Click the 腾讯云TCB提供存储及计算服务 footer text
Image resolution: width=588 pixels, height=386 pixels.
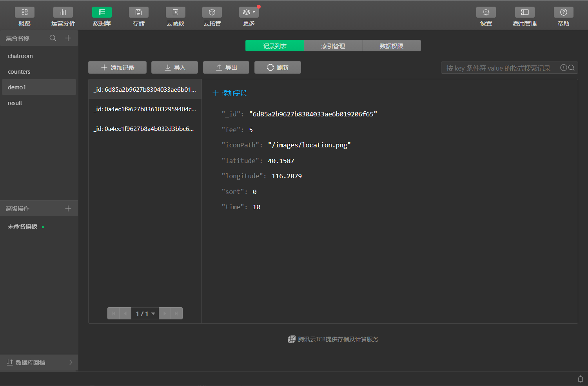point(338,339)
